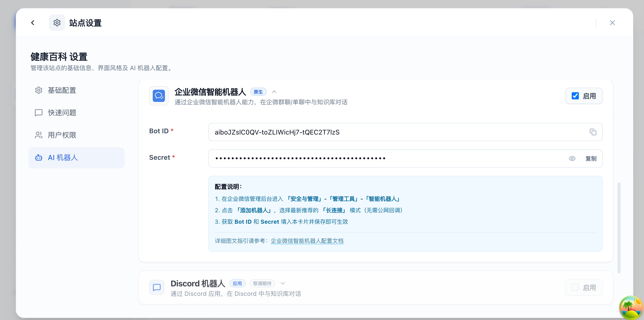Image resolution: width=644 pixels, height=320 pixels.
Task: Click the 敬请期待 badge
Action: point(262,283)
